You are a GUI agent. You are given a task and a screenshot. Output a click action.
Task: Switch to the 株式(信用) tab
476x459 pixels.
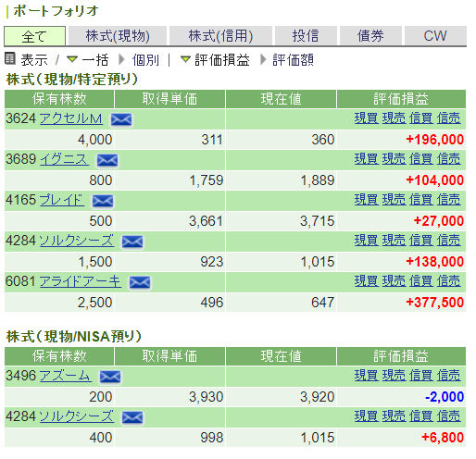[x=220, y=36]
